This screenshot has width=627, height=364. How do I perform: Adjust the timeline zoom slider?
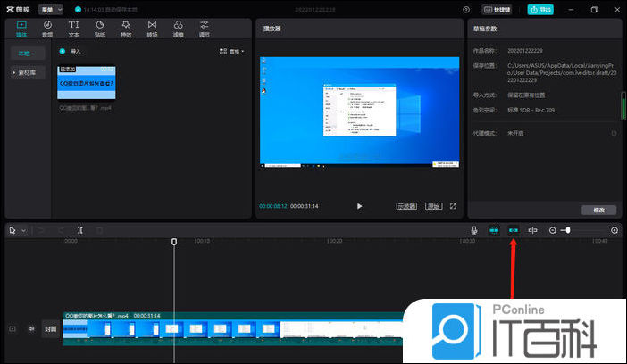[x=568, y=230]
